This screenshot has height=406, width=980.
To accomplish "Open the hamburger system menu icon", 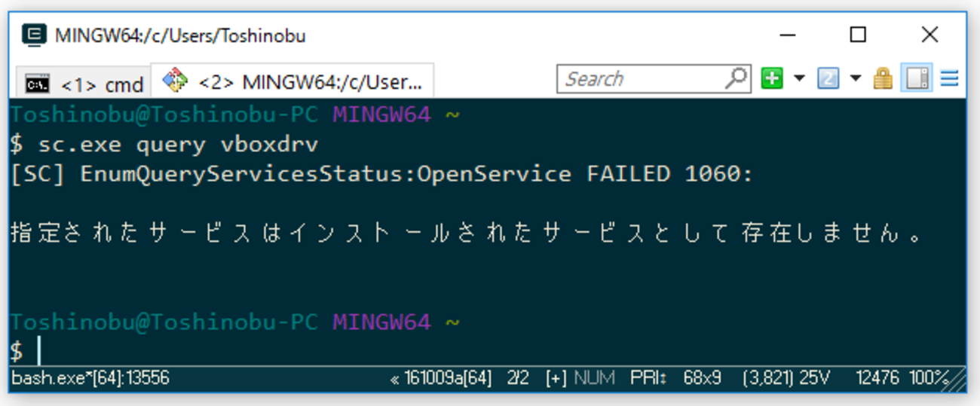I will (x=949, y=78).
